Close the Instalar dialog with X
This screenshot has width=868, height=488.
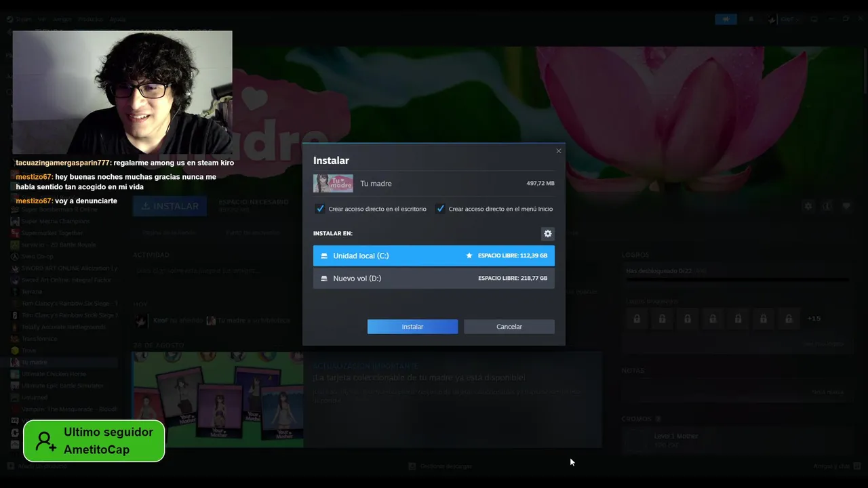pos(559,151)
